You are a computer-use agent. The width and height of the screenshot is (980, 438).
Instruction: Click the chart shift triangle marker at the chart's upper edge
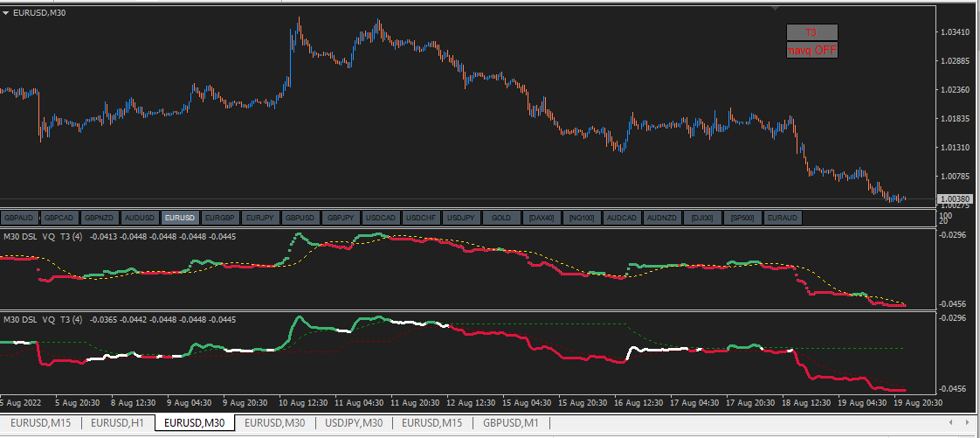pyautogui.click(x=775, y=8)
